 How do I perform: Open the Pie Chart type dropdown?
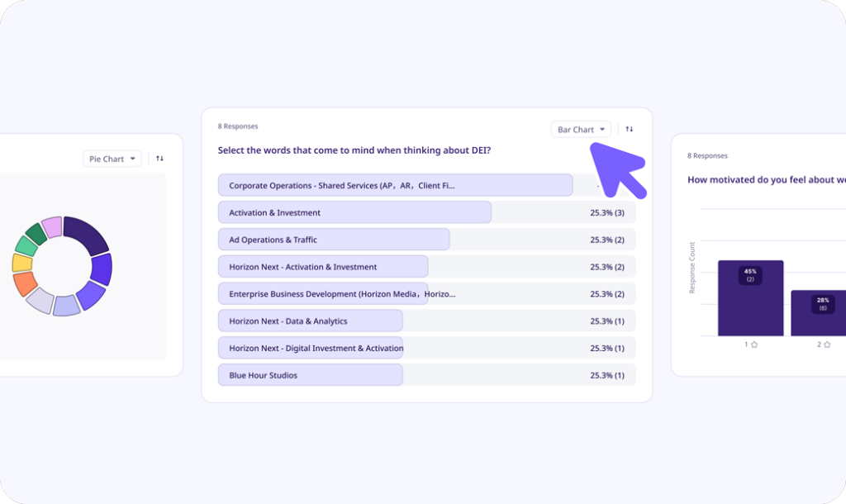112,158
